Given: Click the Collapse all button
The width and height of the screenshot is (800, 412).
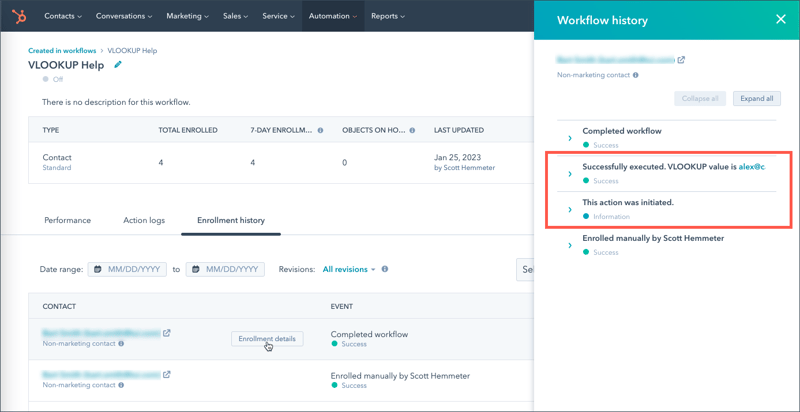Looking at the screenshot, I should tap(700, 98).
